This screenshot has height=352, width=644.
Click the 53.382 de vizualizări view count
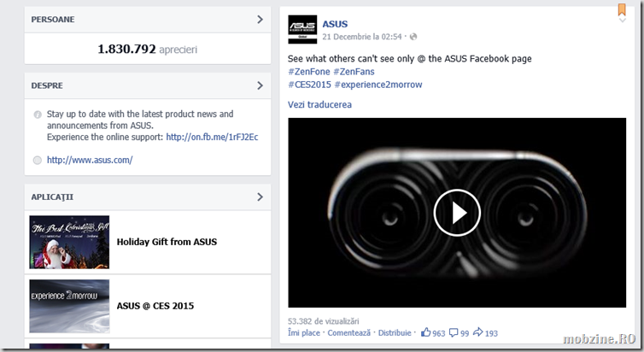pos(323,320)
